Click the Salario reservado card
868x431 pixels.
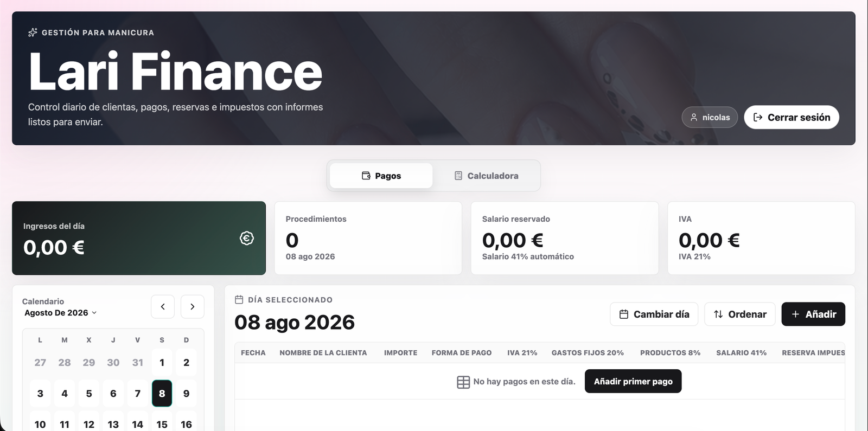coord(565,238)
